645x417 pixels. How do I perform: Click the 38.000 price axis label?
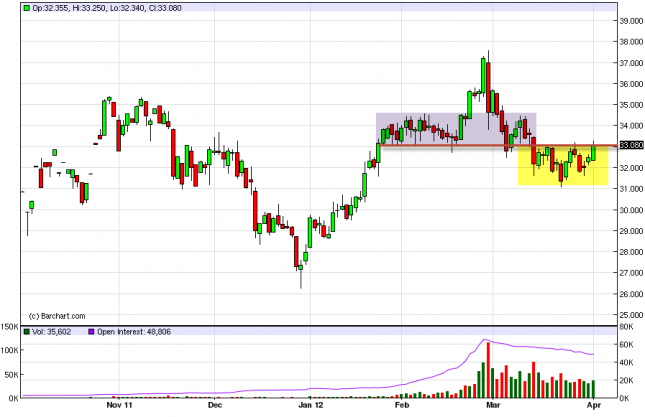click(631, 42)
